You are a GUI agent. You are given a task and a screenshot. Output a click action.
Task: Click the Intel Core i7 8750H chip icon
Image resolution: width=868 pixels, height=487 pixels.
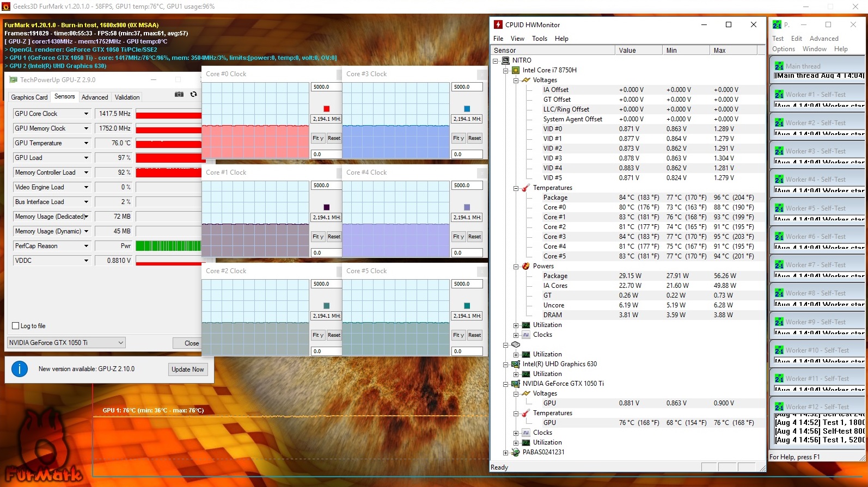tap(516, 70)
